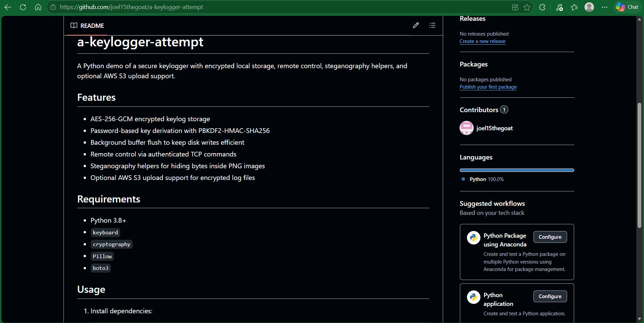Click the Python language bar
The width and height of the screenshot is (644, 323).
pos(517,170)
